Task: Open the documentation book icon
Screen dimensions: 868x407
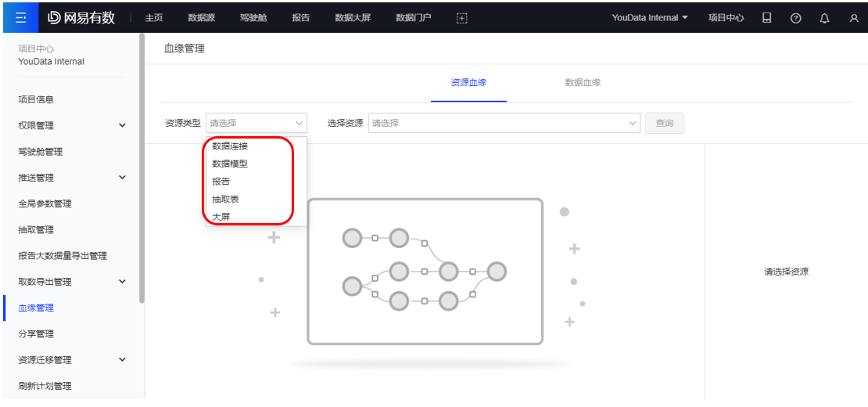Action: pyautogui.click(x=766, y=18)
